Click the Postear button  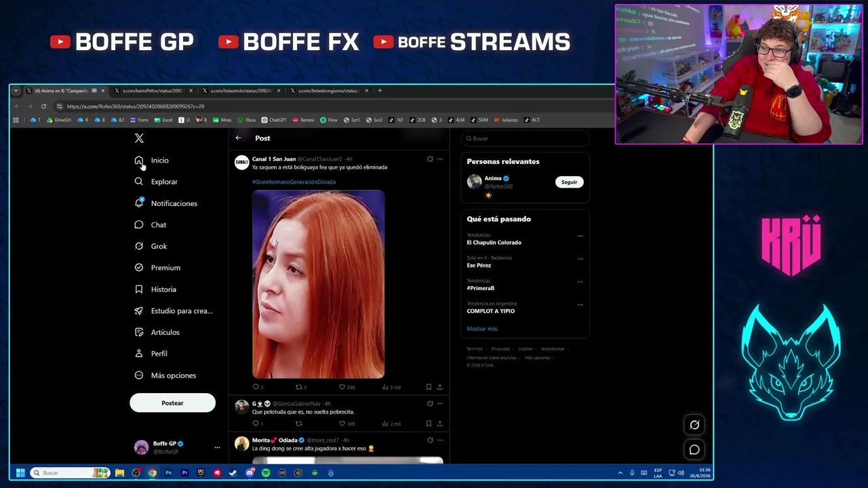click(172, 403)
